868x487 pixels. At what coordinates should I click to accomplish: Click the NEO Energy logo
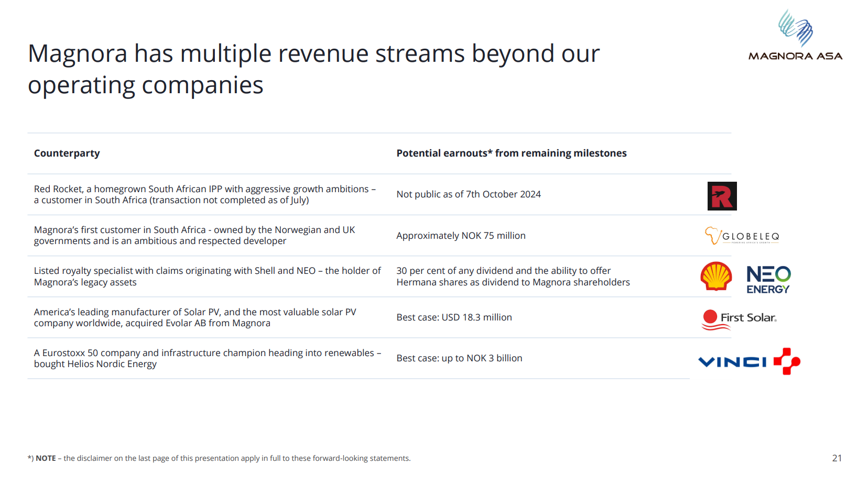[x=768, y=280]
